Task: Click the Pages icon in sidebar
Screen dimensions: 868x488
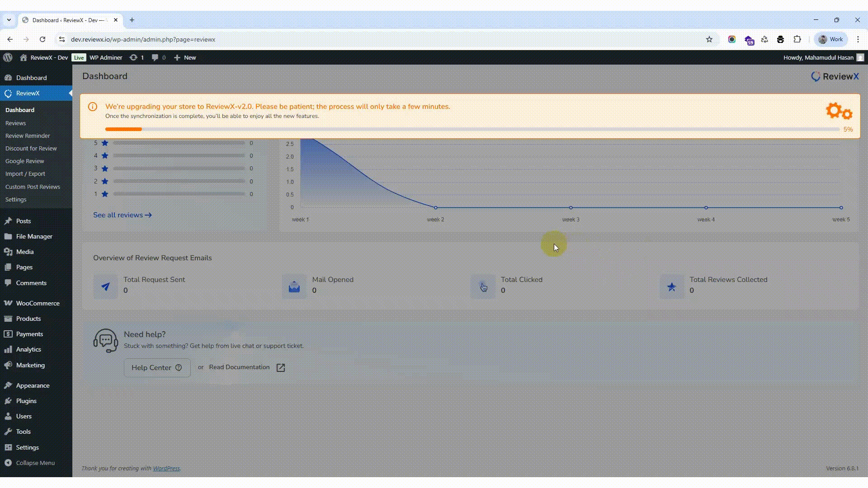Action: [8, 267]
